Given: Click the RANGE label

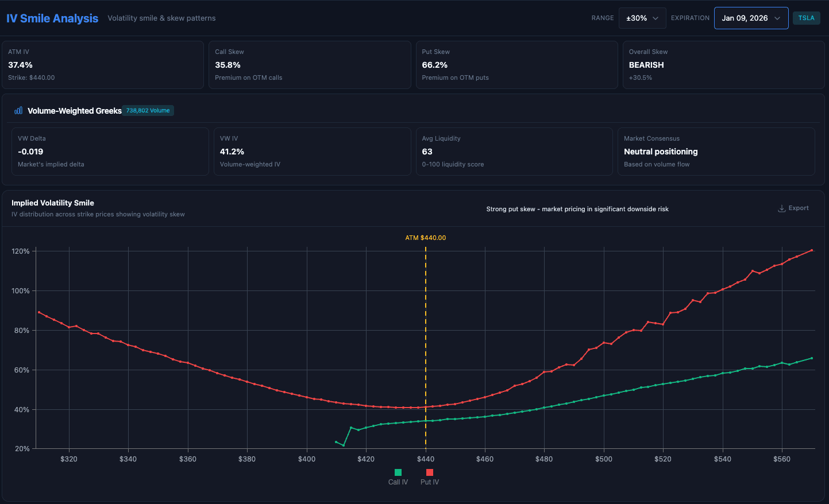Looking at the screenshot, I should click(x=603, y=18).
